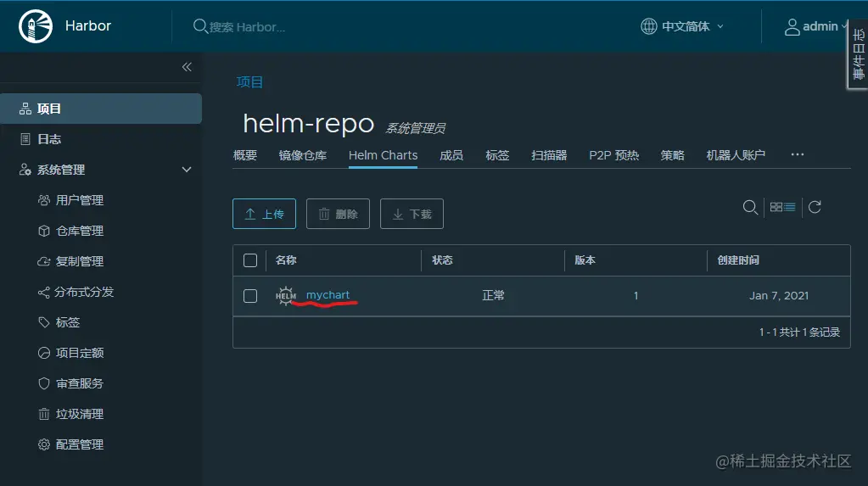
Task: Open the 概要 tab
Action: [x=244, y=155]
